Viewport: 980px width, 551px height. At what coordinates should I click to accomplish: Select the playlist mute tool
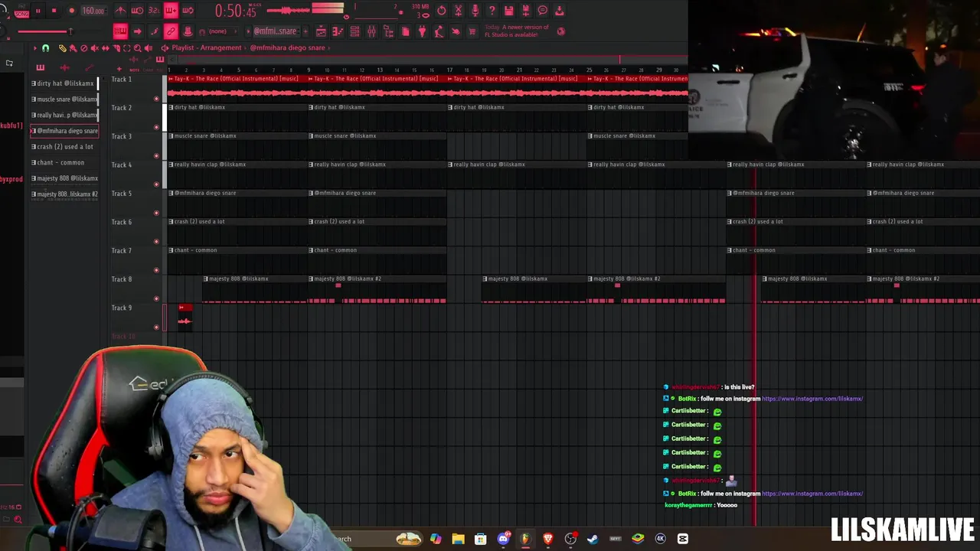coord(94,48)
